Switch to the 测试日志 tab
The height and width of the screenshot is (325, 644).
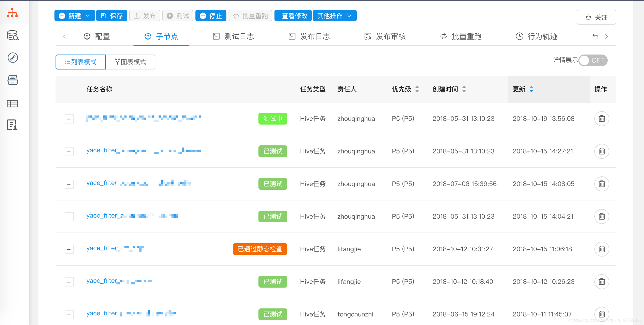click(x=233, y=36)
